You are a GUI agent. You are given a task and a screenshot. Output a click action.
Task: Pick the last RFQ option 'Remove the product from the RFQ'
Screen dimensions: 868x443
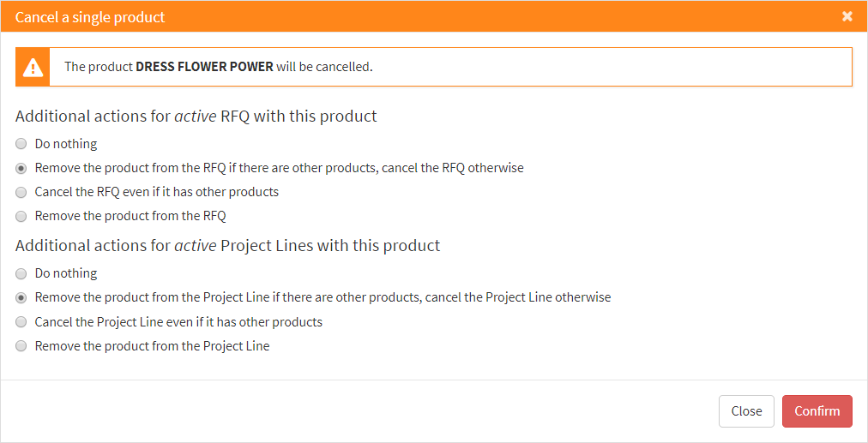pyautogui.click(x=21, y=216)
